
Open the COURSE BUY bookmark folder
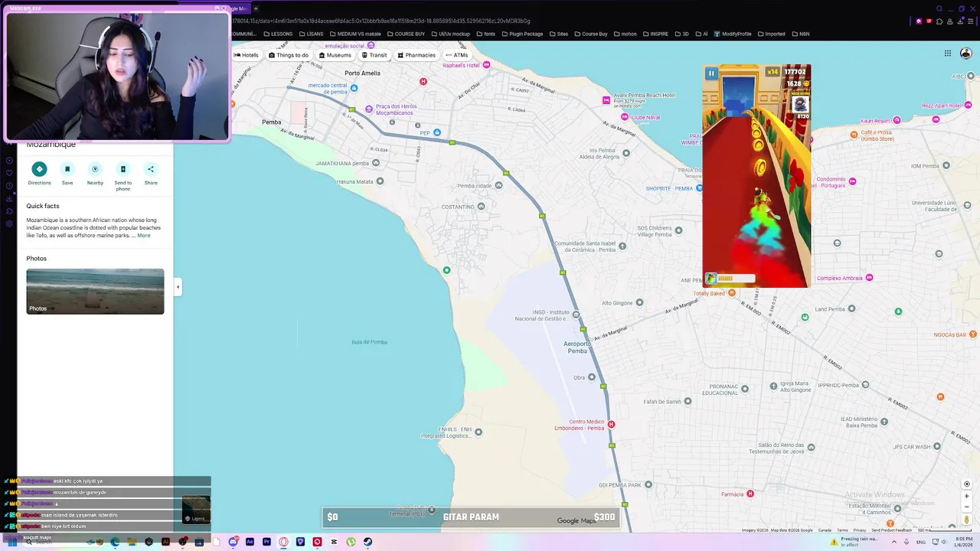[406, 34]
